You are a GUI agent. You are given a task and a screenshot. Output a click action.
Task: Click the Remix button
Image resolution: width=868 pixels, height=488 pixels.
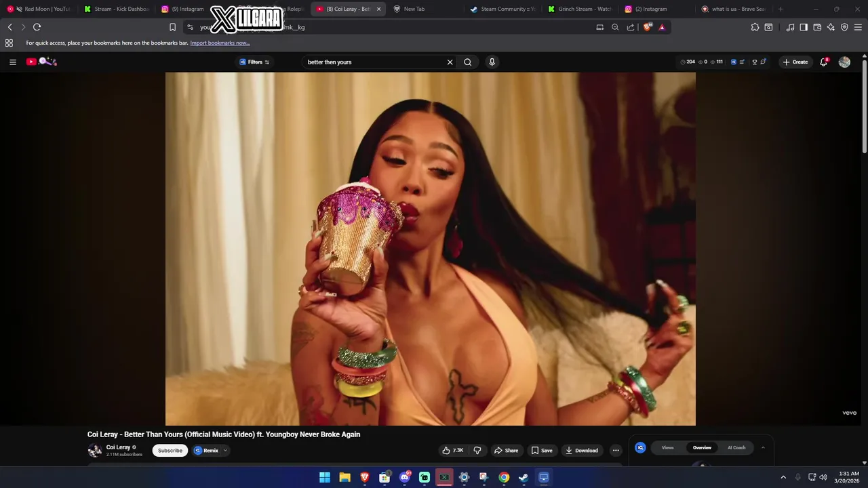(x=206, y=450)
